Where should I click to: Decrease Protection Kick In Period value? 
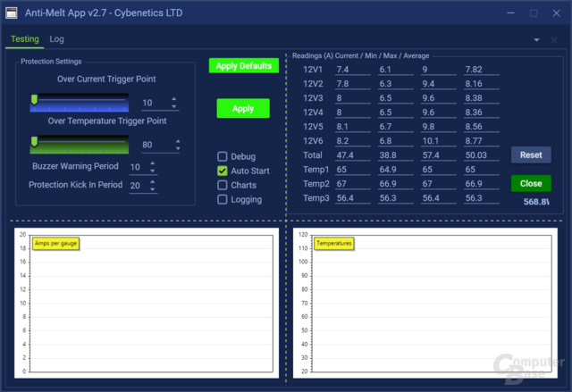152,189
